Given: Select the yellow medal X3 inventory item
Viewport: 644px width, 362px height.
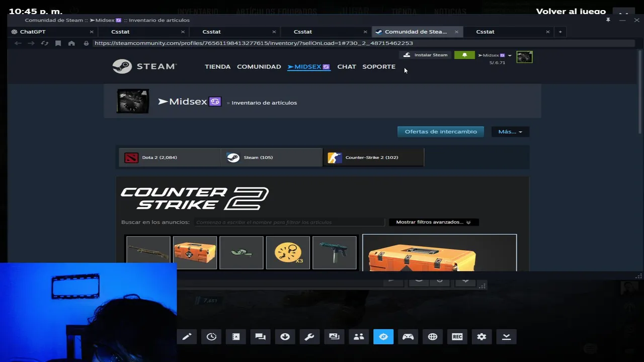Looking at the screenshot, I should point(288,253).
